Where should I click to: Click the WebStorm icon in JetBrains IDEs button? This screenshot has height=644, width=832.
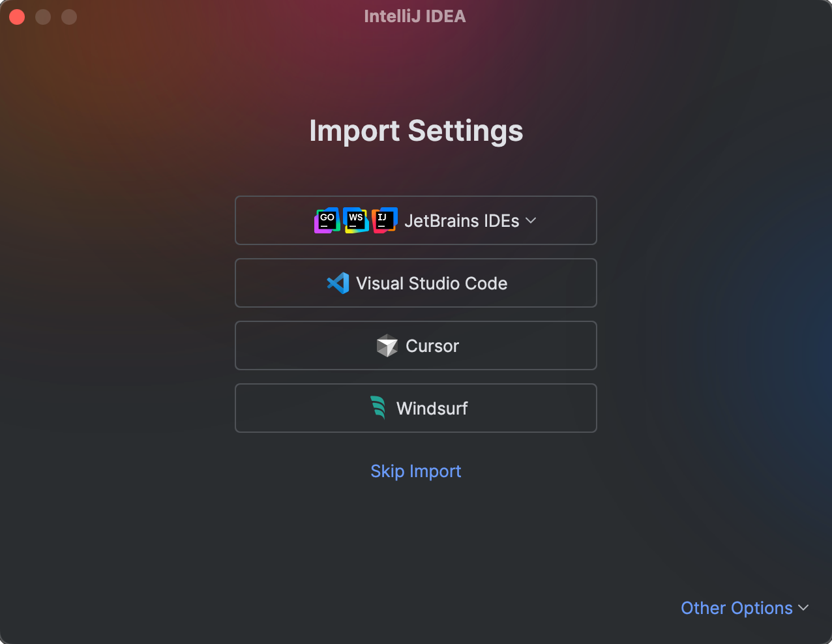355,220
